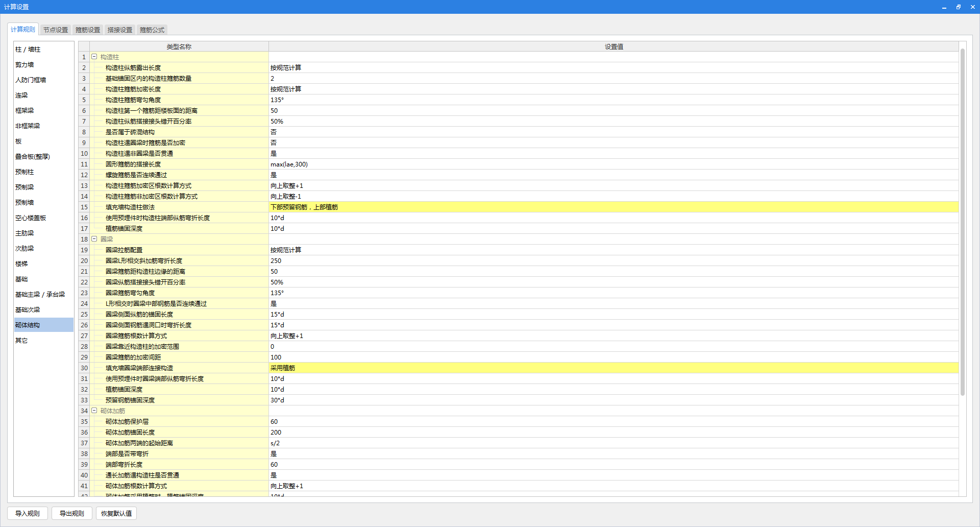Screen dimensions: 980x527
Task: Edit max(lae,300) value for 圆形箍筋的搭接长度
Action: pyautogui.click(x=614, y=164)
